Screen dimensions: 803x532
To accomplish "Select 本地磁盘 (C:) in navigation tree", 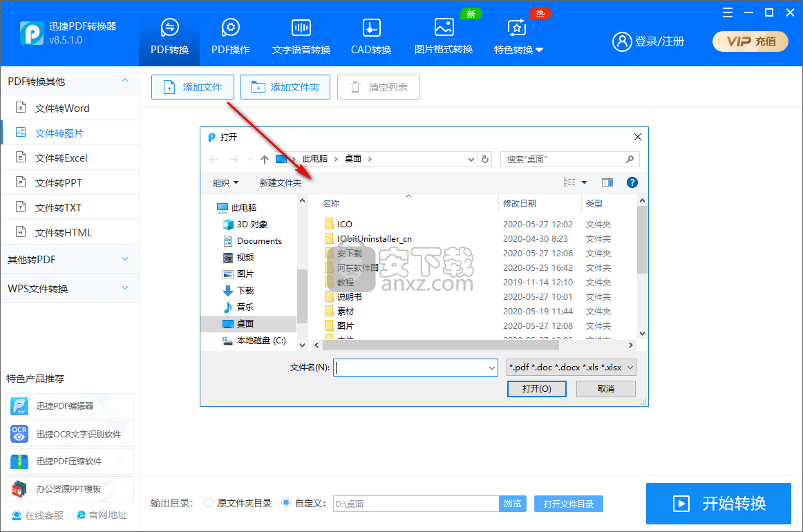I will [x=254, y=340].
